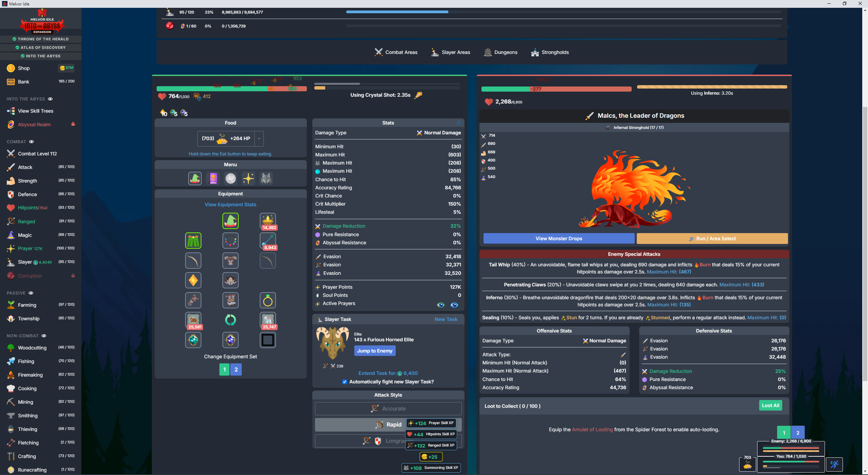Open the Summoning wolf menu icon
Viewport: 868px width, 475px height.
(266, 178)
